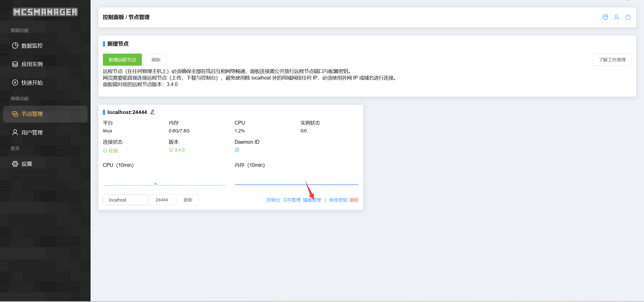Click the edit pencil next to localhost:24444

153,112
